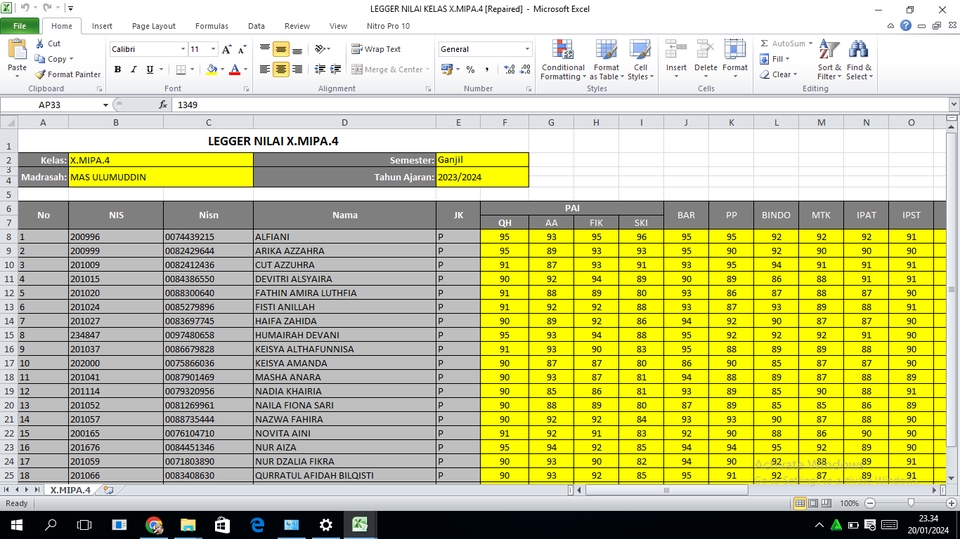This screenshot has width=960, height=539.
Task: Click the Fill button in Editing group
Action: pos(774,59)
